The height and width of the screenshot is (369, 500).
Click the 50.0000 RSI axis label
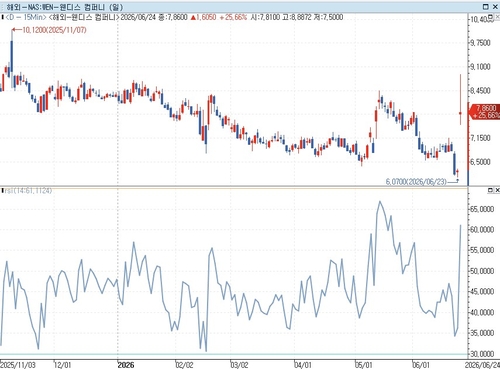(482, 271)
